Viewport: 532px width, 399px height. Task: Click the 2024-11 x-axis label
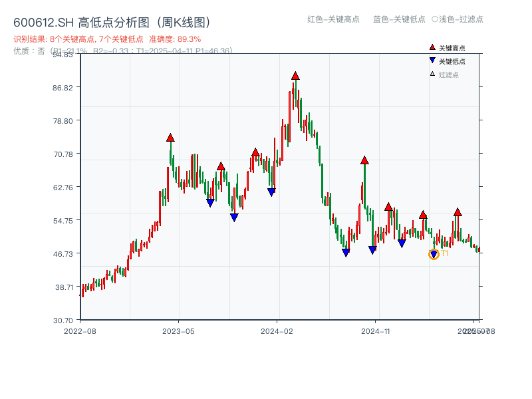[x=375, y=331]
